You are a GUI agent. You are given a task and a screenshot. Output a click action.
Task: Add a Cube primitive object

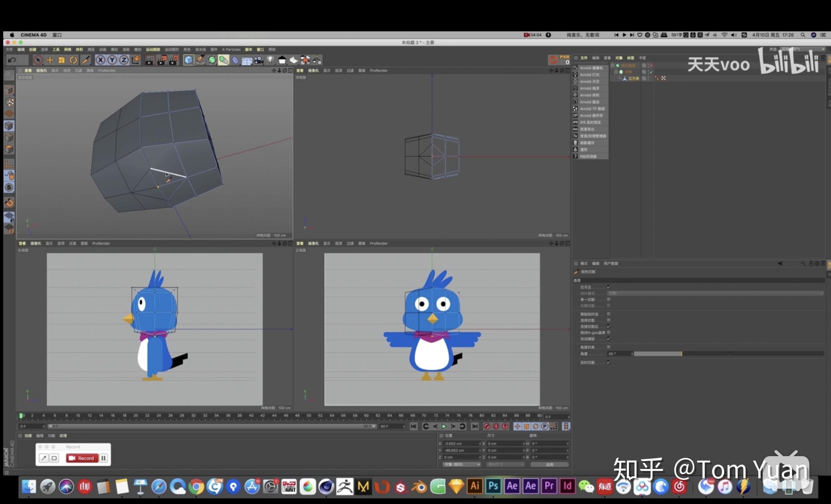(x=188, y=60)
